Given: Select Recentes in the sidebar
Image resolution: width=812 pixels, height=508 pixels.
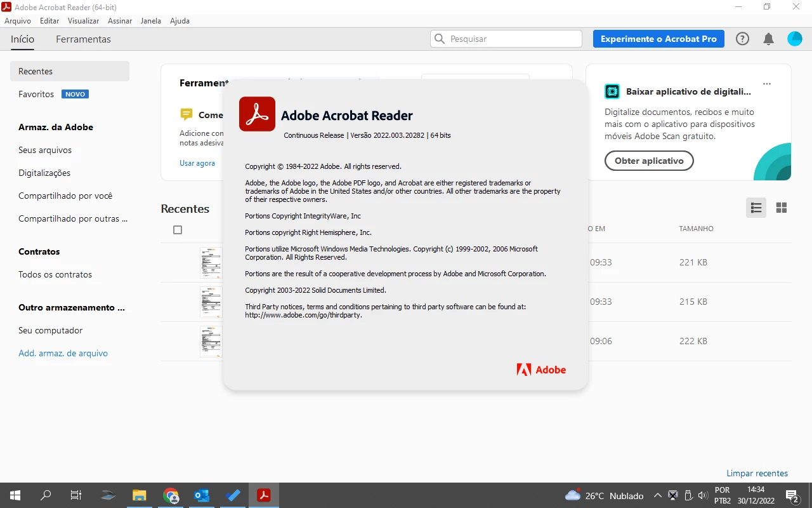Looking at the screenshot, I should click(x=70, y=71).
